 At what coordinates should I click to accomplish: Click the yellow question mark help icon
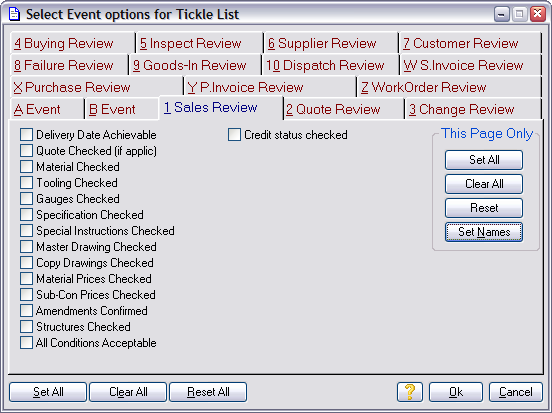[x=409, y=392]
